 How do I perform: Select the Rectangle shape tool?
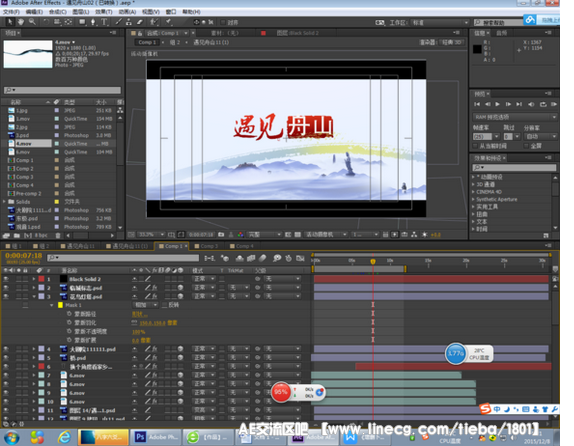click(82, 22)
